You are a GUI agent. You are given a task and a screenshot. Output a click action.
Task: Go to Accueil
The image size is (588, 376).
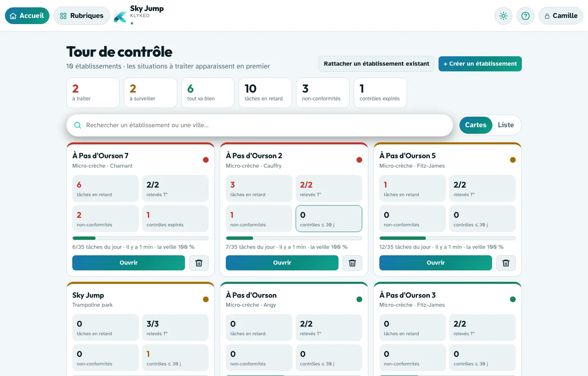point(27,16)
